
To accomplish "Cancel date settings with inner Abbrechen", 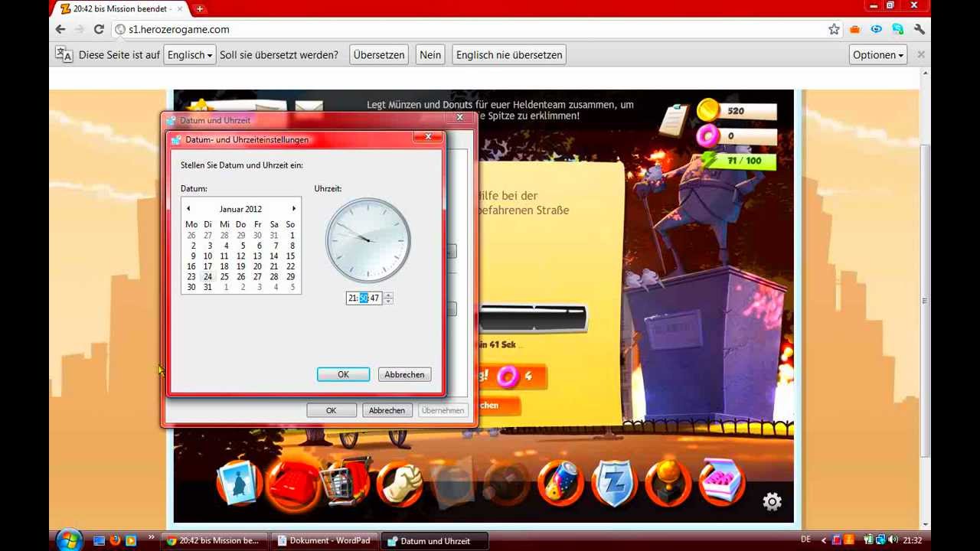I will coord(404,374).
